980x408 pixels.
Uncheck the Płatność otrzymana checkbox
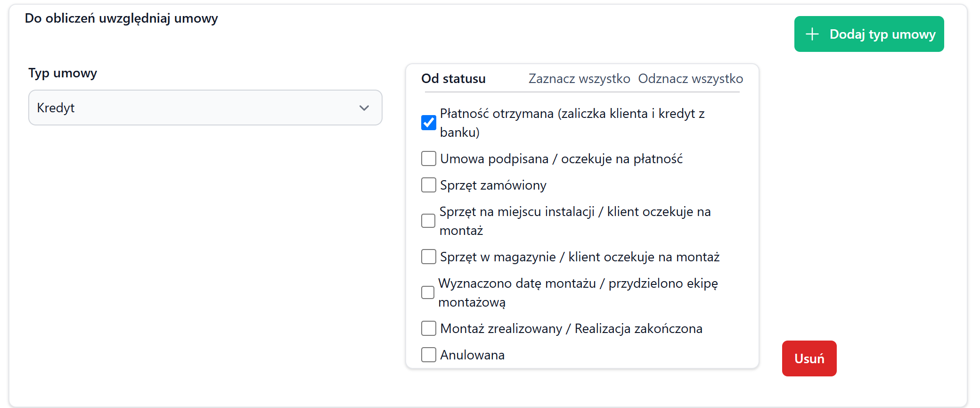point(428,123)
